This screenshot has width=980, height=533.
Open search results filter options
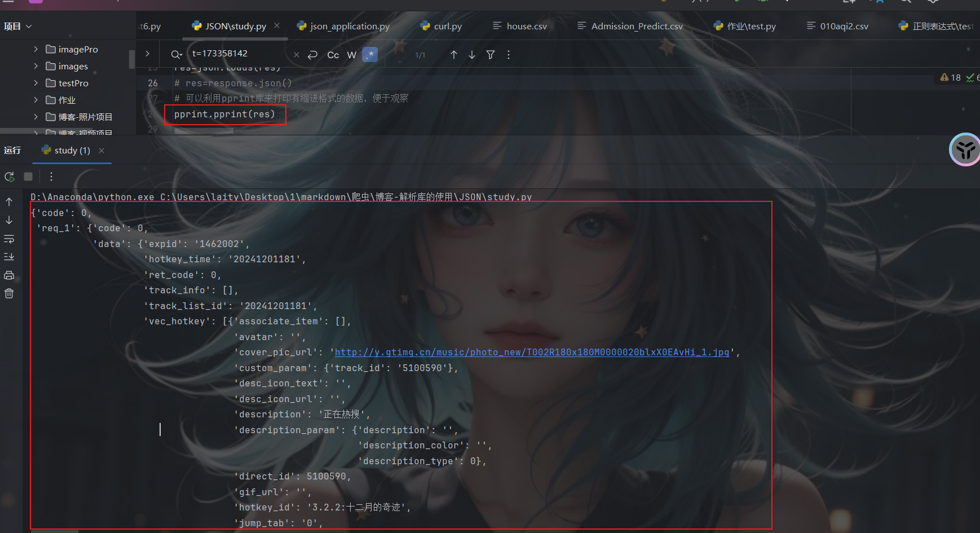point(491,55)
